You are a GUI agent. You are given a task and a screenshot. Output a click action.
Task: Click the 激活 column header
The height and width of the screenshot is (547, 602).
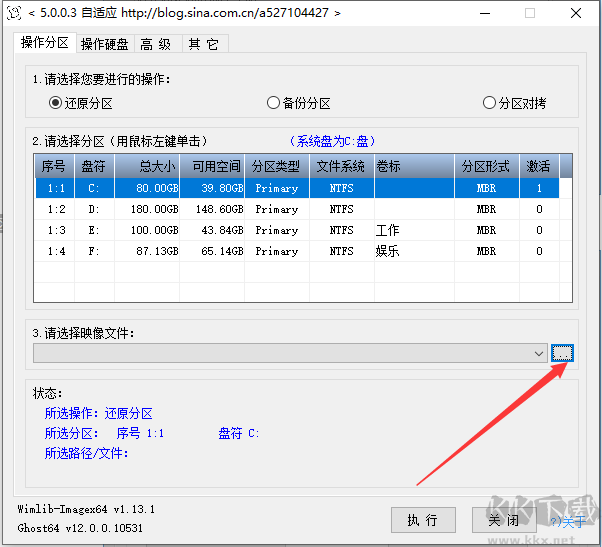click(539, 166)
